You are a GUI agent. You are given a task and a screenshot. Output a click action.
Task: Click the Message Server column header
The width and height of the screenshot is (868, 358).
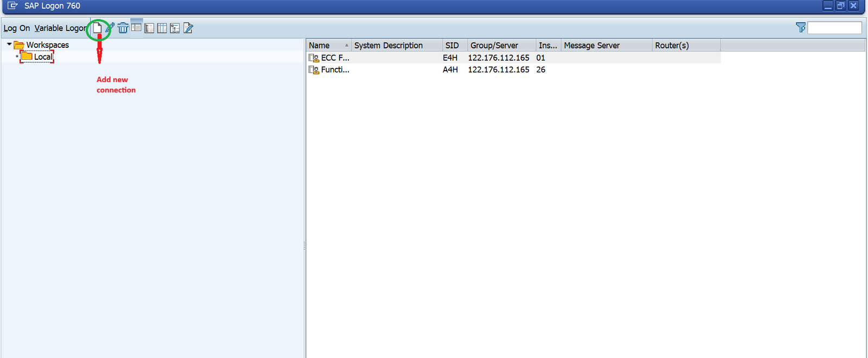tap(591, 46)
